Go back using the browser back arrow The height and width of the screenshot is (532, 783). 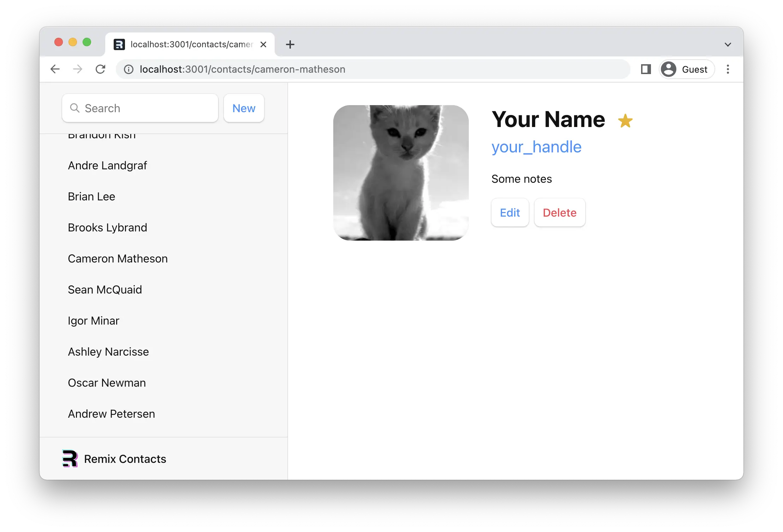pyautogui.click(x=55, y=69)
